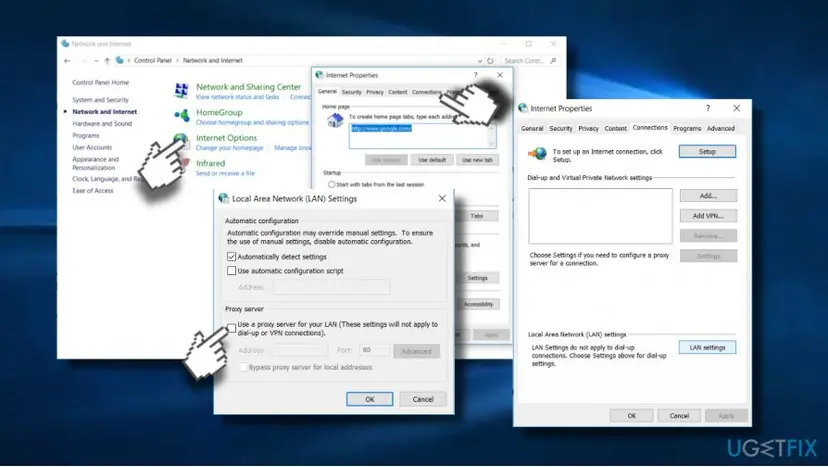This screenshot has height=467, width=828.
Task: Open the Infrared link
Action: click(210, 163)
